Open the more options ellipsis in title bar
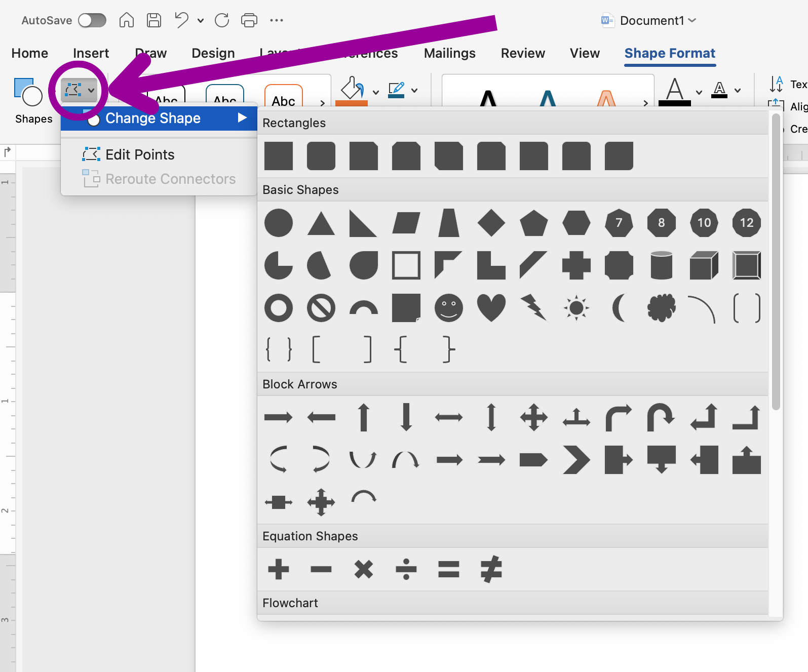 click(x=277, y=20)
